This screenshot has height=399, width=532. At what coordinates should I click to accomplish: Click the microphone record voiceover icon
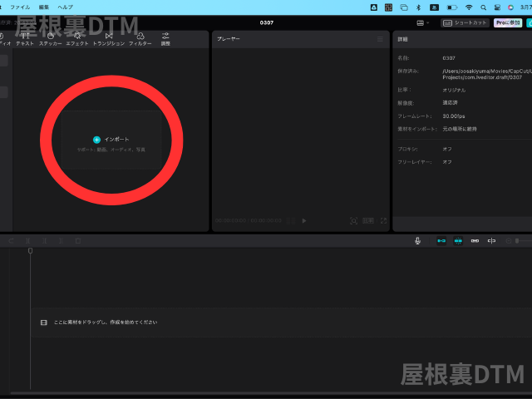point(418,241)
